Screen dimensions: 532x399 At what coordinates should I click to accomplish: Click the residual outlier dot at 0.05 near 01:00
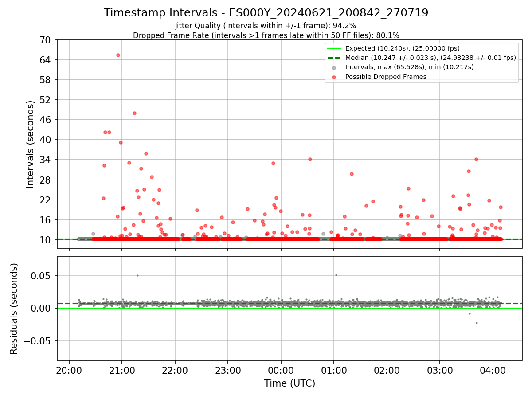pos(336,275)
